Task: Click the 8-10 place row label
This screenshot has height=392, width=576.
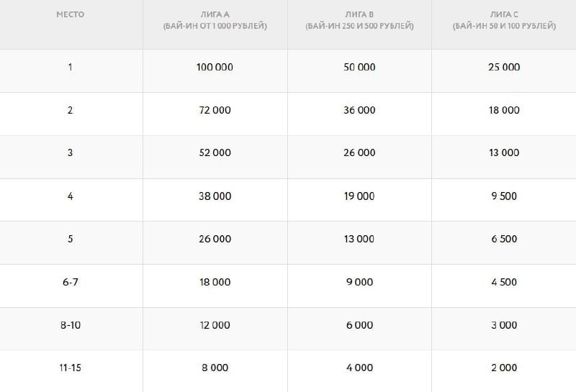Action: (x=71, y=325)
